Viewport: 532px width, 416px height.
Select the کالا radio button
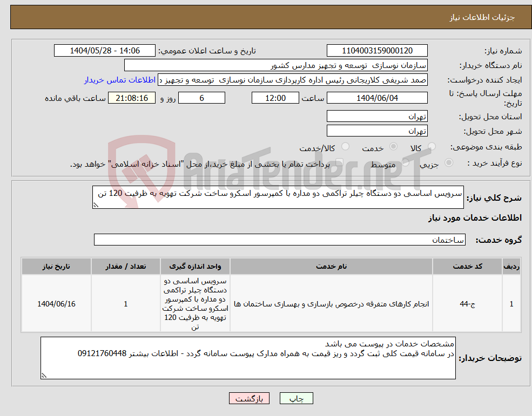(x=432, y=146)
